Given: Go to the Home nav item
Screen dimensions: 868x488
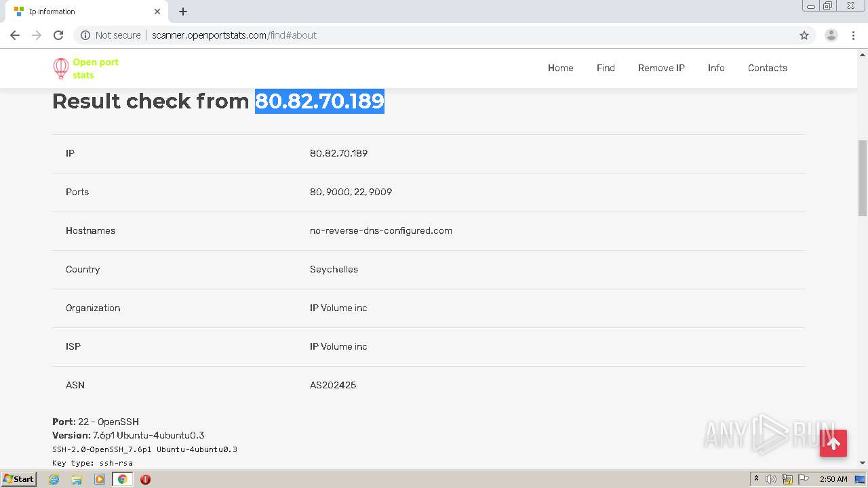Looking at the screenshot, I should click(561, 68).
